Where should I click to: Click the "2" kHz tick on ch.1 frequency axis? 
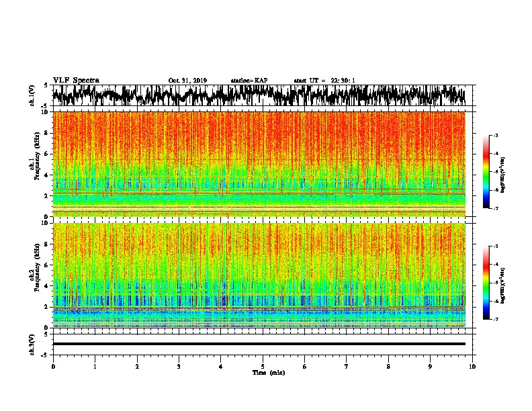47,196
